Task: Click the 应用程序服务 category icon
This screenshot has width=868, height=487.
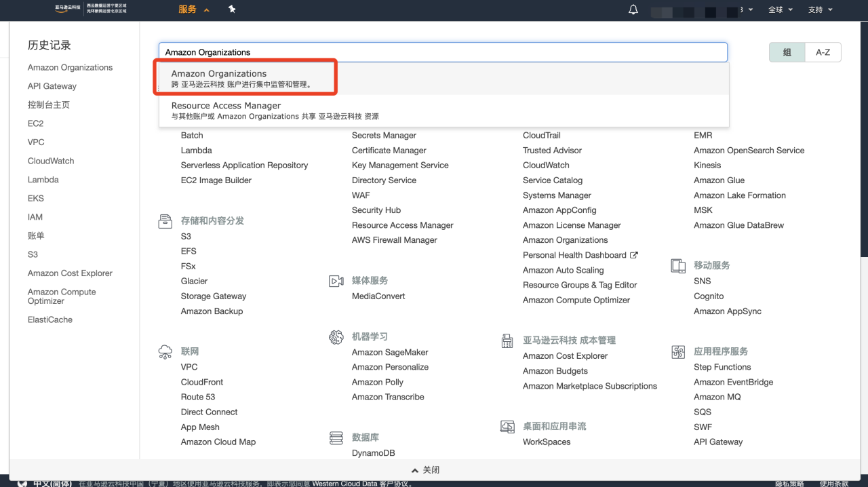Action: tap(677, 351)
